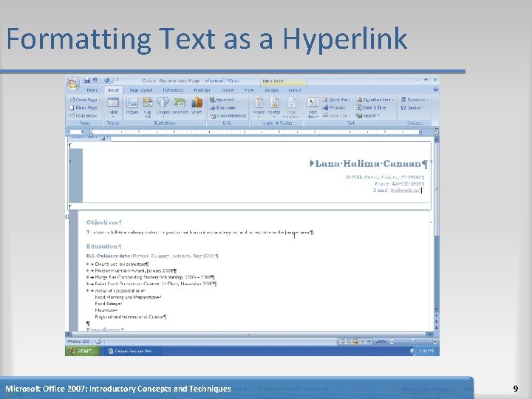Click the WordArt icon
The width and height of the screenshot is (532, 399).
click(335, 108)
